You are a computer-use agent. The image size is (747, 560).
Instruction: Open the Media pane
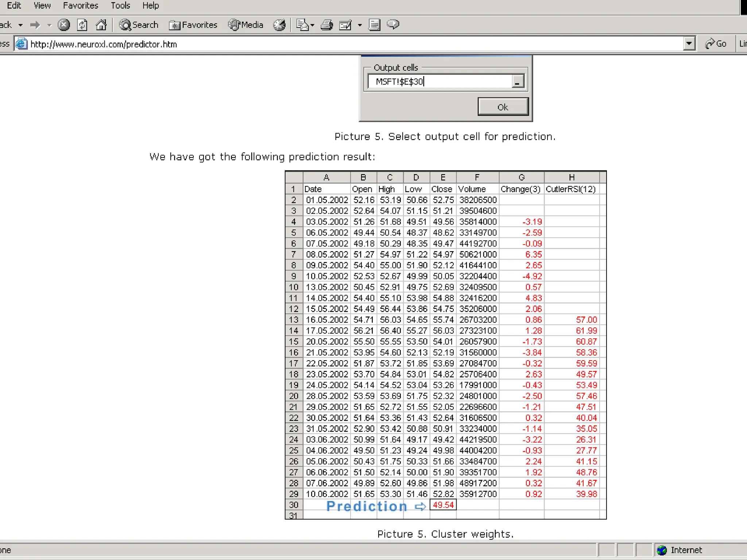[x=245, y=25]
